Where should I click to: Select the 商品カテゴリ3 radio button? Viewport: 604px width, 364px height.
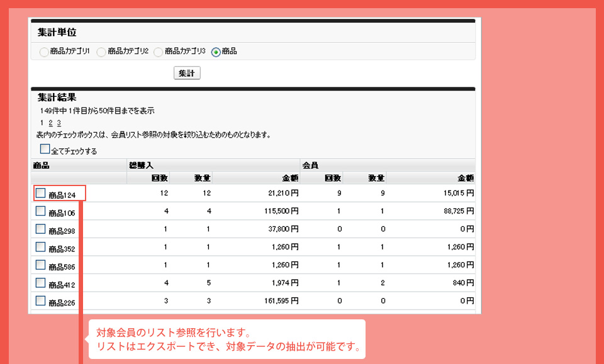pos(159,52)
